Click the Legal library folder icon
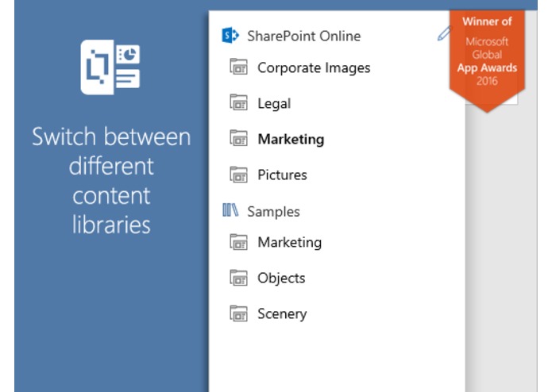The image size is (552, 392). point(239,102)
